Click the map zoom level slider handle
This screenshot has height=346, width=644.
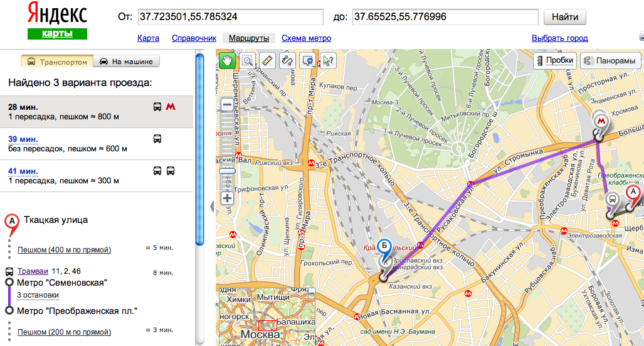(x=227, y=170)
